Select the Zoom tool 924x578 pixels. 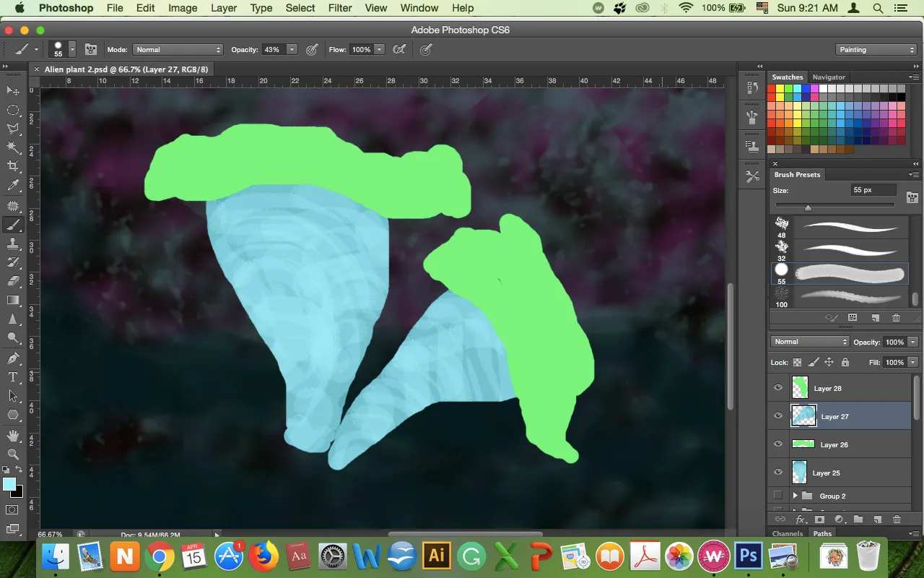[13, 454]
